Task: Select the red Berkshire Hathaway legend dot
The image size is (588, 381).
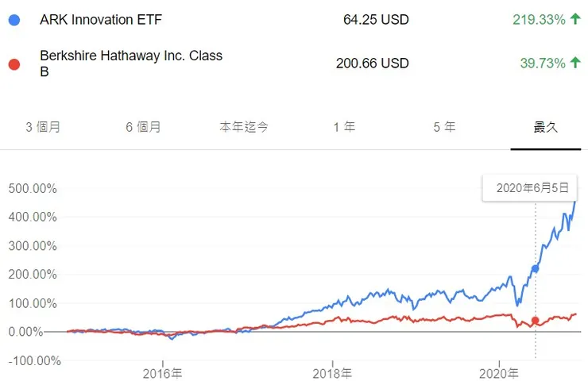Action: (x=12, y=62)
